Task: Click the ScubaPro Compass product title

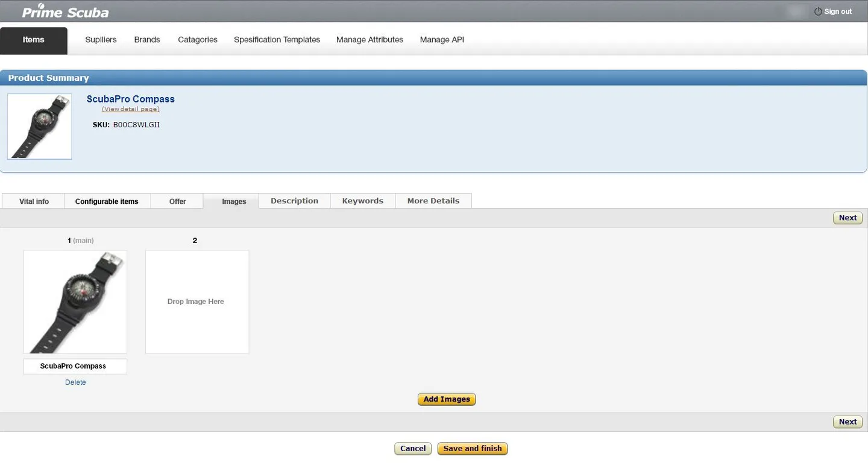Action: pos(131,99)
